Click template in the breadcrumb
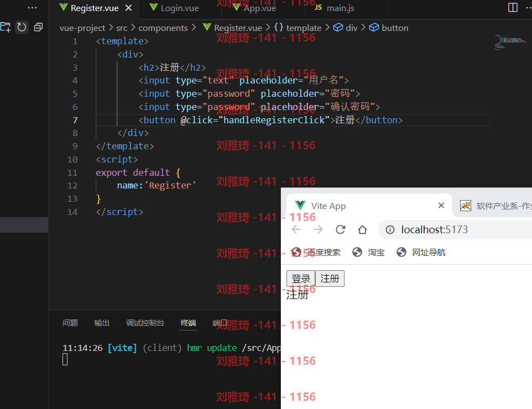Viewport: 532px width, 409px height. (304, 28)
